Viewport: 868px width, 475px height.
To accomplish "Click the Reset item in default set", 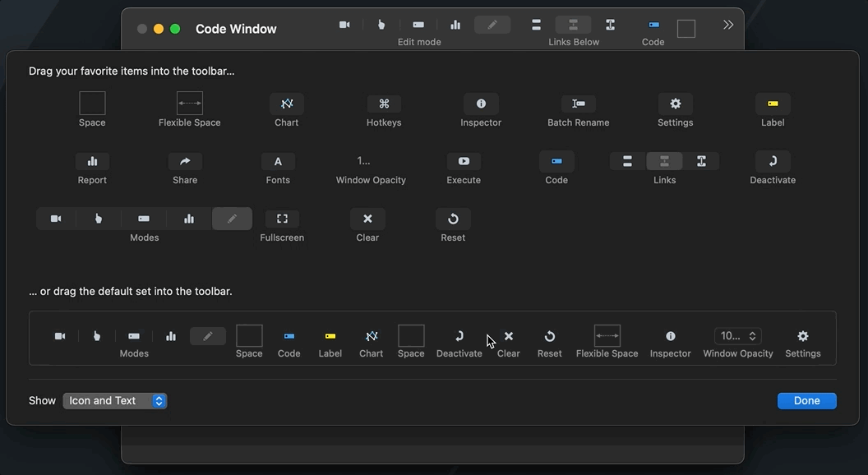I will pos(550,336).
